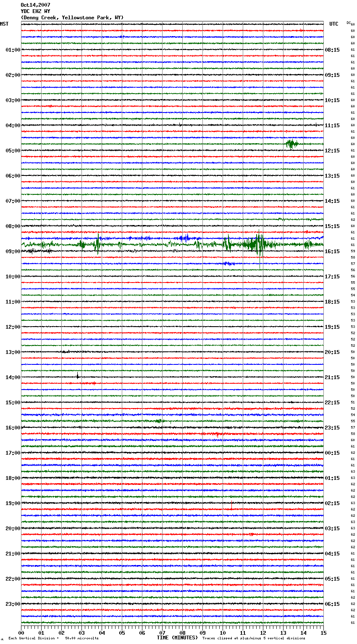
Task: Click the DC value 59 in right column
Action: pyautogui.click(x=353, y=251)
